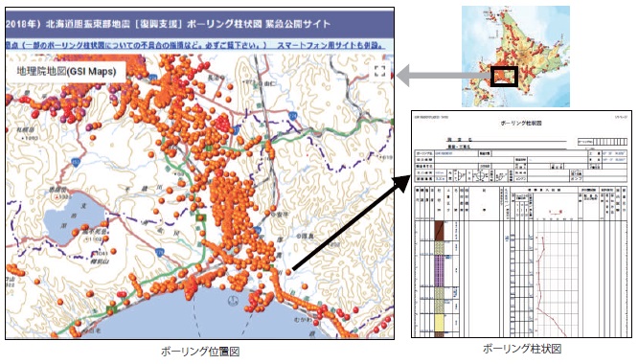Click the port anchor symbol on bay
The width and height of the screenshot is (638, 364).
[233, 302]
